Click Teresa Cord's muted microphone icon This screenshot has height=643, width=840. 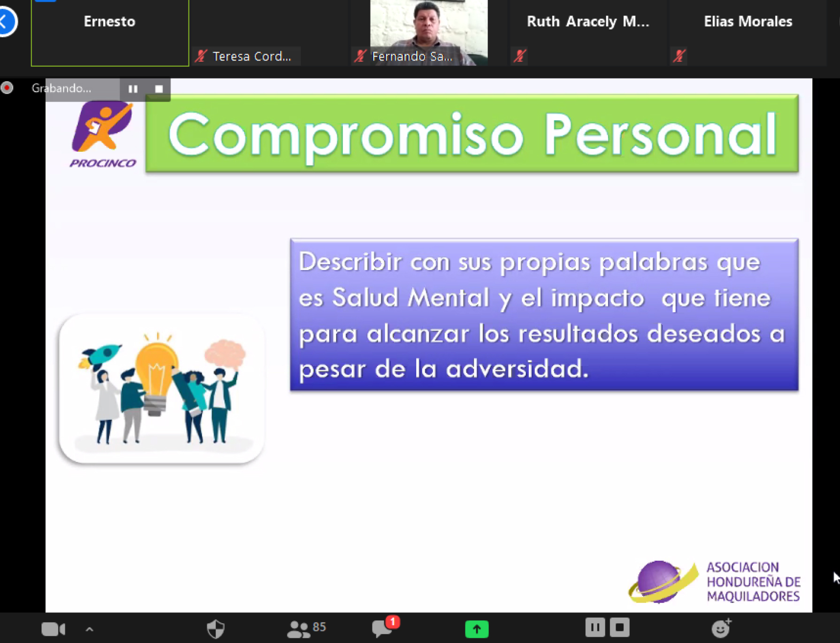click(201, 56)
